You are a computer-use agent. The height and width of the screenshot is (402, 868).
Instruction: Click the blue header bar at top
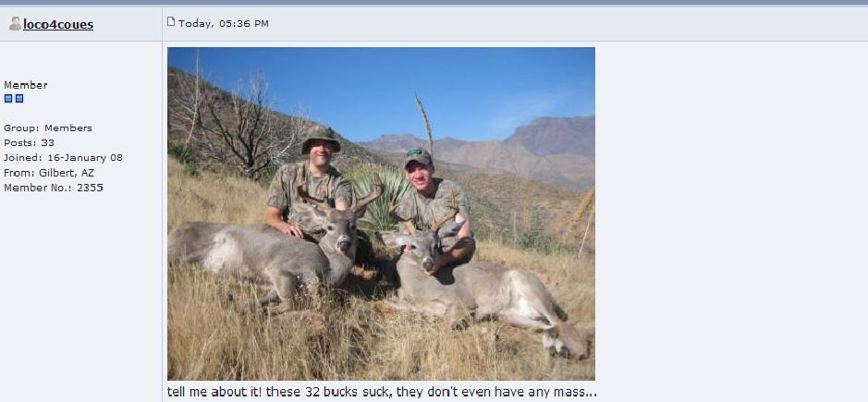434,2
